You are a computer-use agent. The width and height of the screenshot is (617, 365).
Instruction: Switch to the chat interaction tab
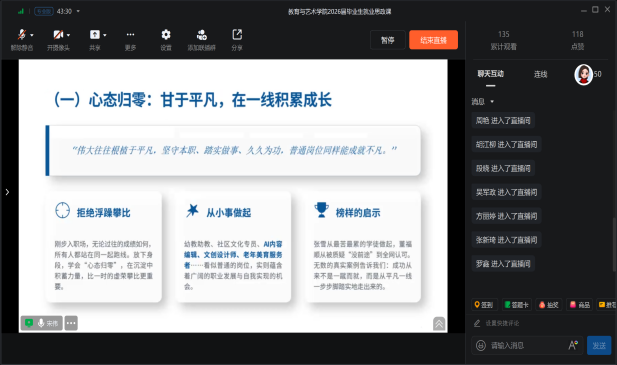coord(490,74)
